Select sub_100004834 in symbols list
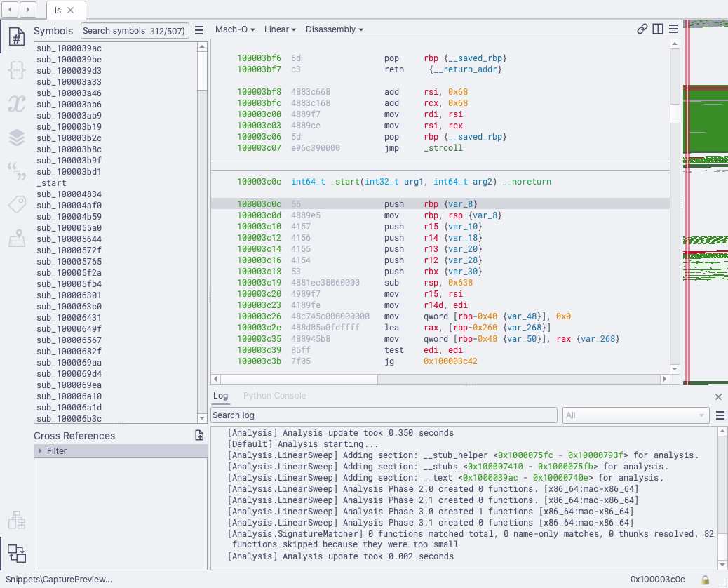Image resolution: width=728 pixels, height=588 pixels. click(x=116, y=194)
